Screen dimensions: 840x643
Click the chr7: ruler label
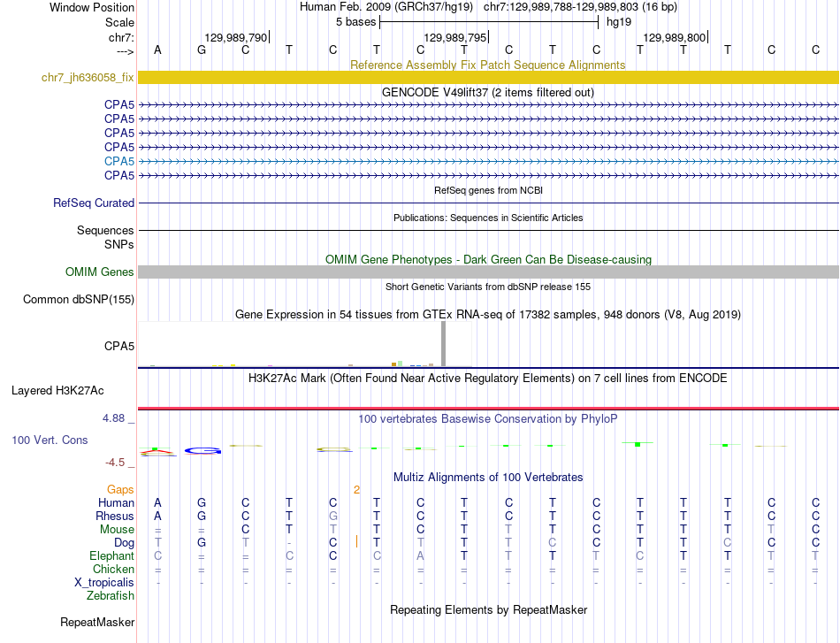(121, 37)
